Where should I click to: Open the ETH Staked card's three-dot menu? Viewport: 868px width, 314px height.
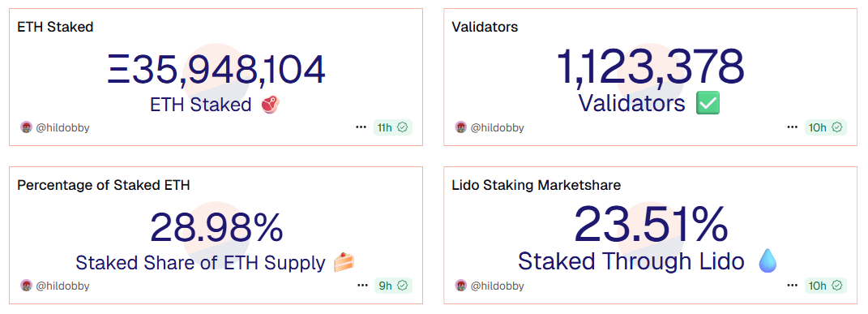tap(361, 127)
